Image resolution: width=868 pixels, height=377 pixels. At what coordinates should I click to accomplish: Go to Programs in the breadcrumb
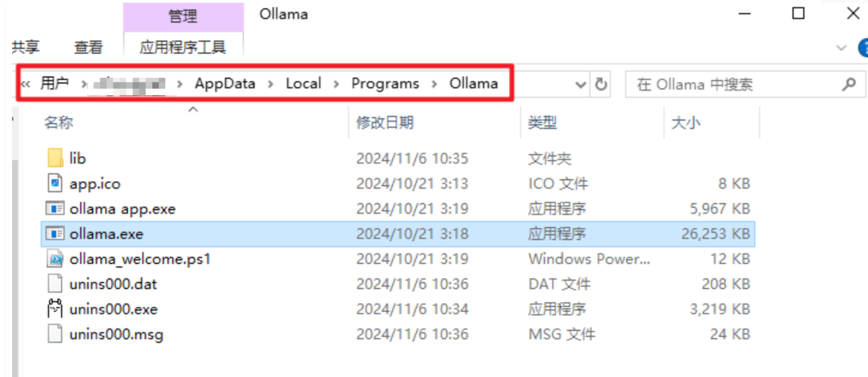385,83
